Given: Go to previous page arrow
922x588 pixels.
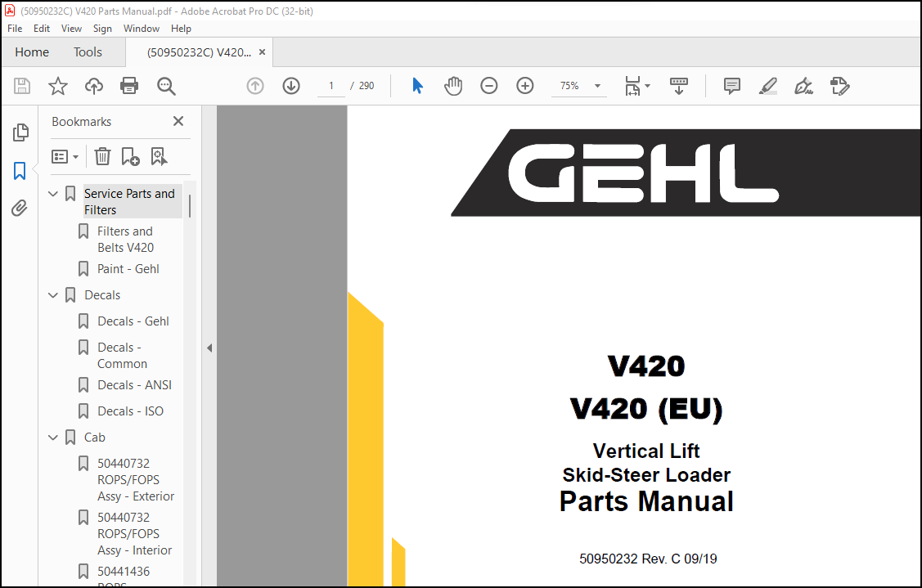Looking at the screenshot, I should (255, 86).
